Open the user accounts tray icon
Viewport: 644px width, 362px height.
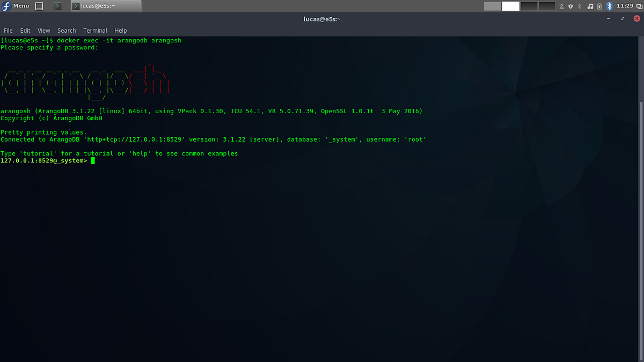coord(561,6)
